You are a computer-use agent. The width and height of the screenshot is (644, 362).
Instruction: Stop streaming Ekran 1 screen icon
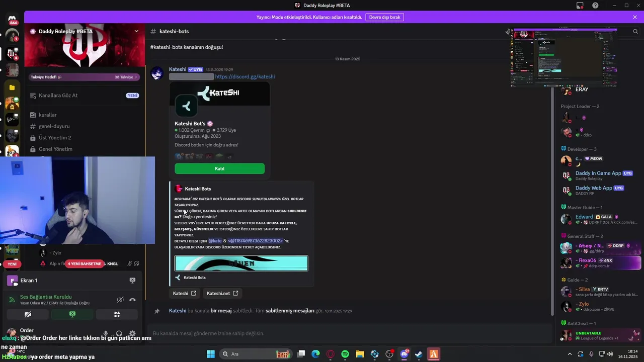coord(132,280)
